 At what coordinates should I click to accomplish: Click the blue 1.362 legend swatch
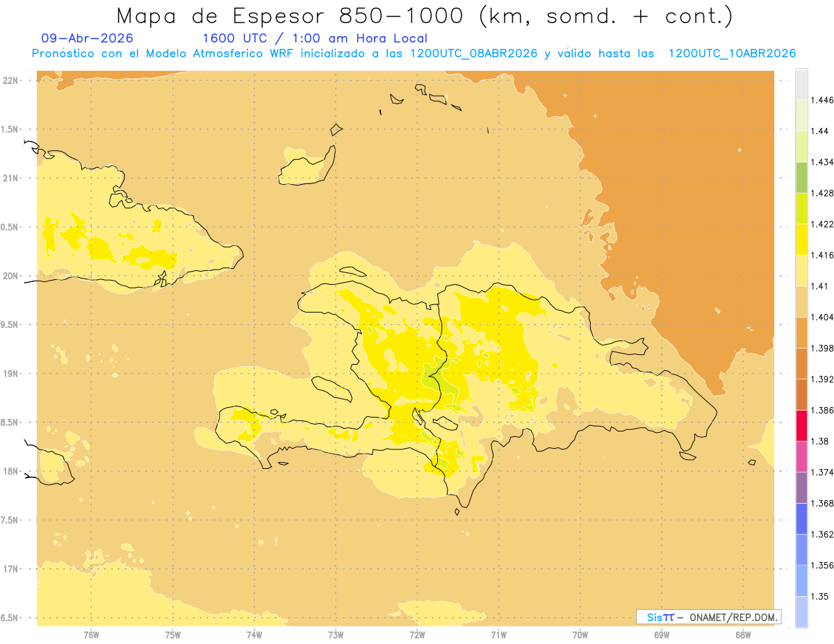coord(801,519)
